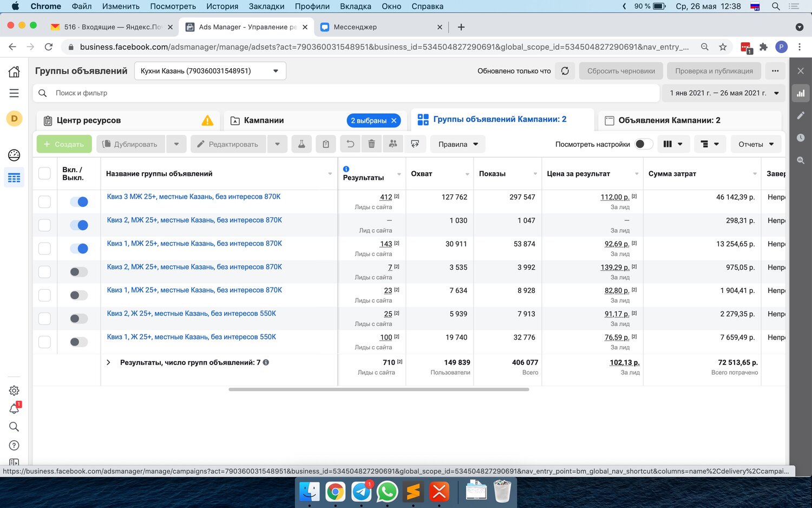Toggle the Посмотреть настройки switch
Screen dimensions: 812x508
click(x=644, y=144)
